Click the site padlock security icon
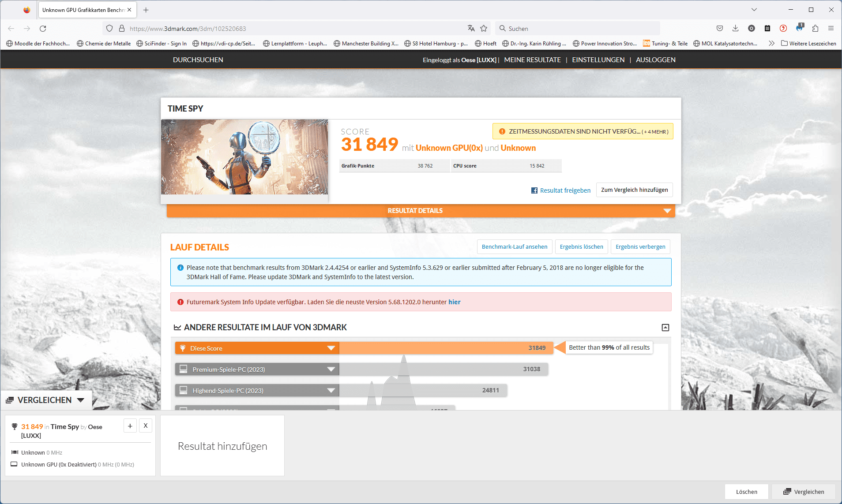Screen dimensions: 842x504 tap(122, 28)
